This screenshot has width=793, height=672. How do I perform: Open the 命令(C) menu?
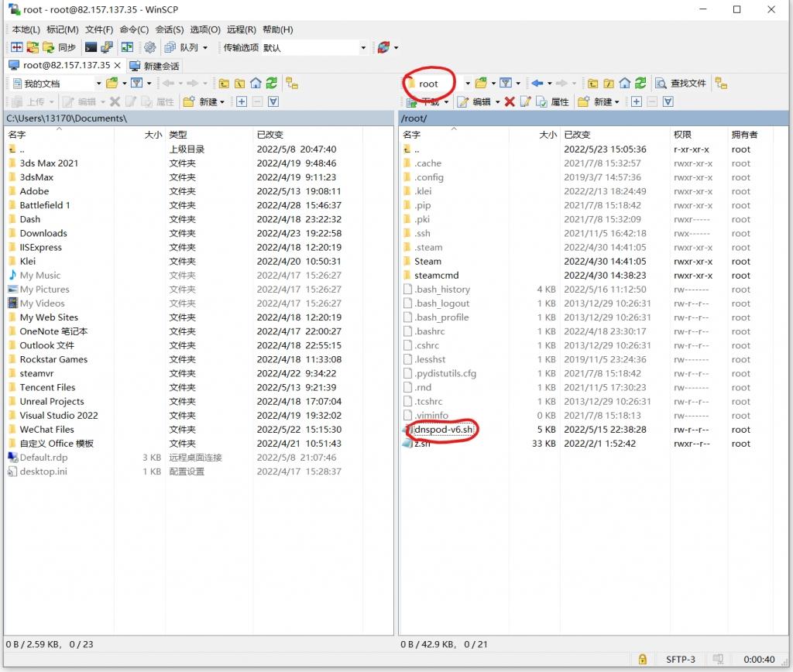coord(134,29)
